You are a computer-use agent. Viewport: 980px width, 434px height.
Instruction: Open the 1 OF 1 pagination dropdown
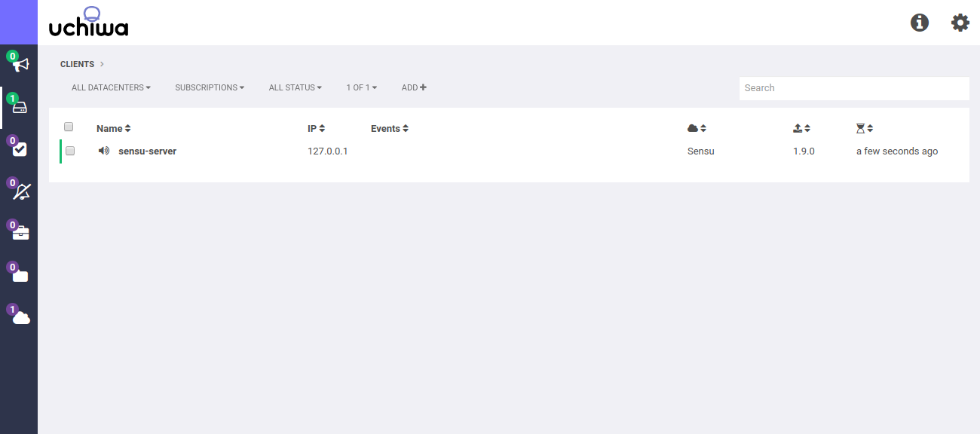click(362, 87)
